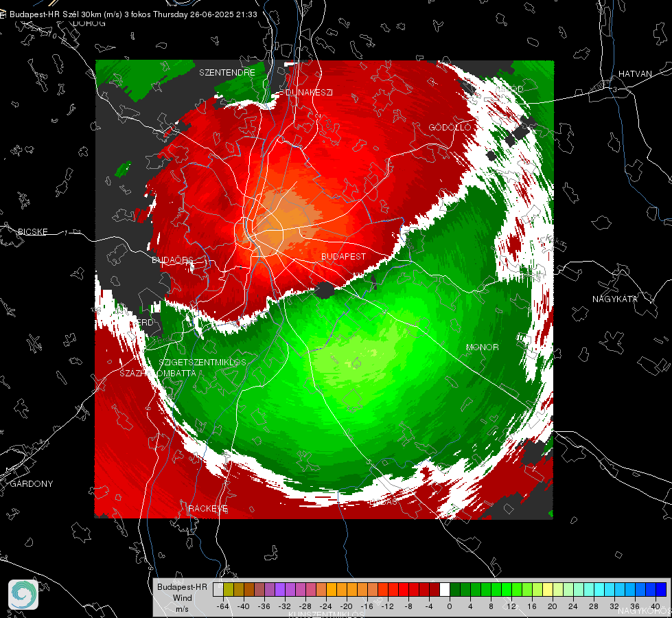
Task: Click the GÁRDONY town label
Action: (x=32, y=484)
